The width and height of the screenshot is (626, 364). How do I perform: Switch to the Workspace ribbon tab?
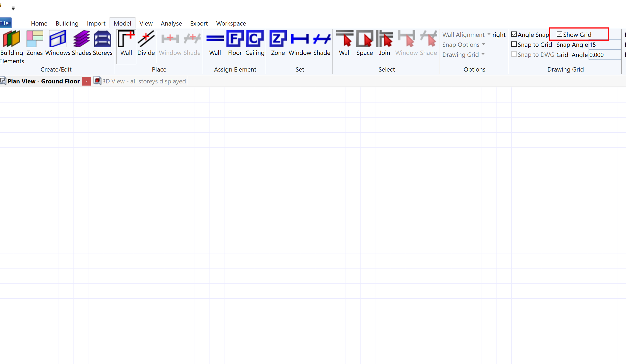point(231,23)
